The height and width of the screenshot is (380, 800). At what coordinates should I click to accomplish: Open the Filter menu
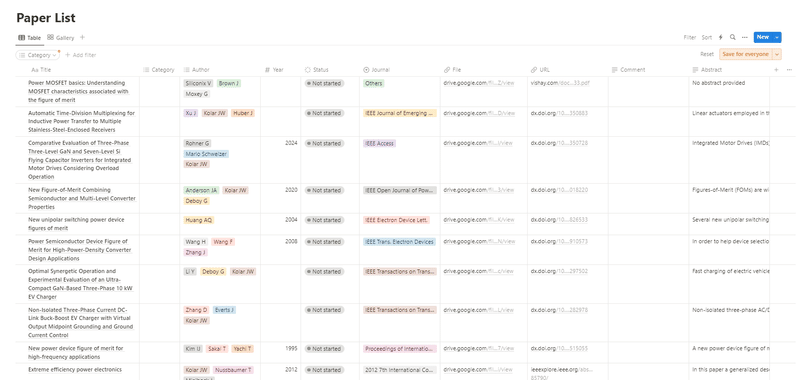pos(690,37)
